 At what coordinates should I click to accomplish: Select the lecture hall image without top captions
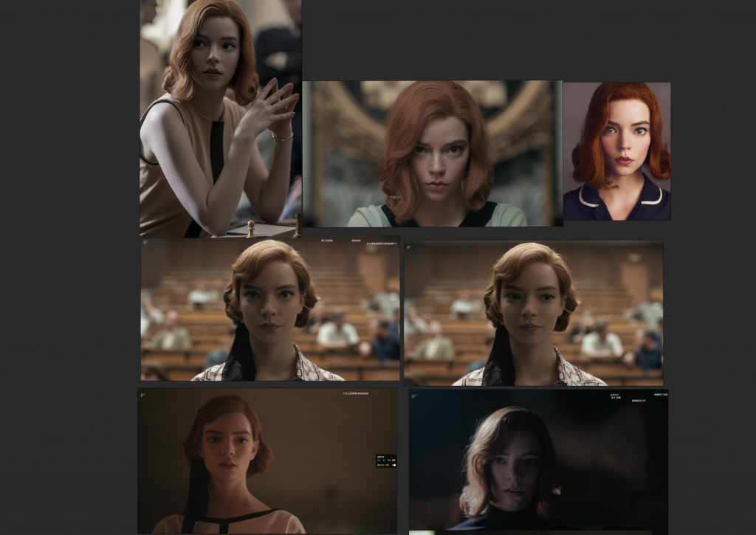coord(533,314)
